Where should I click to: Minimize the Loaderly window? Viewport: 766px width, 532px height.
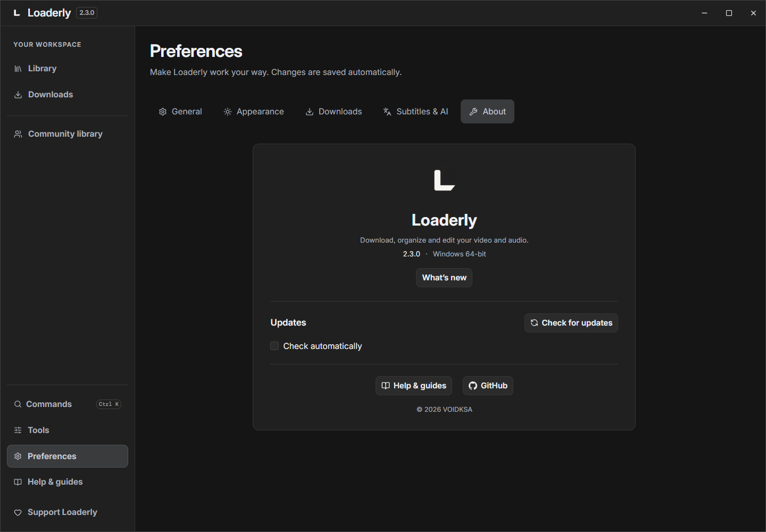click(704, 13)
